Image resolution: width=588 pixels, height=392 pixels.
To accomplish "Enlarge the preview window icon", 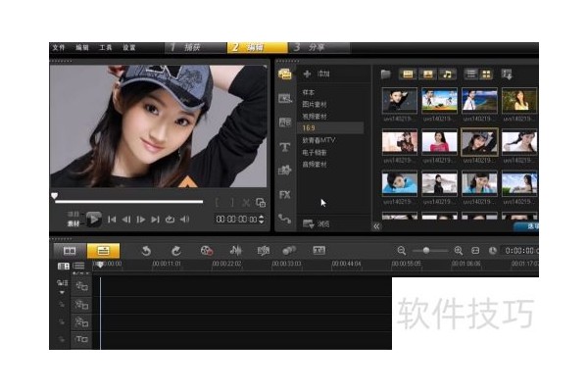I will (x=261, y=203).
